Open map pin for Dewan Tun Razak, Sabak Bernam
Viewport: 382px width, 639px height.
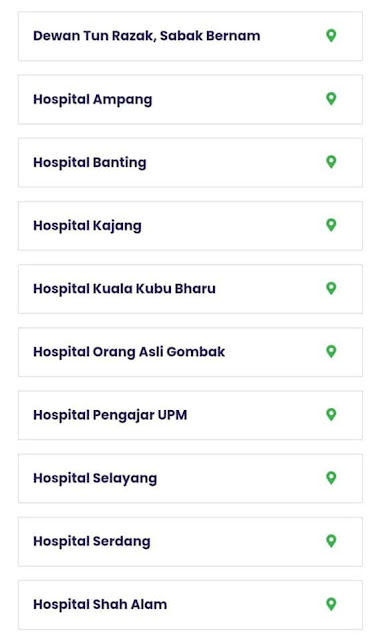331,35
